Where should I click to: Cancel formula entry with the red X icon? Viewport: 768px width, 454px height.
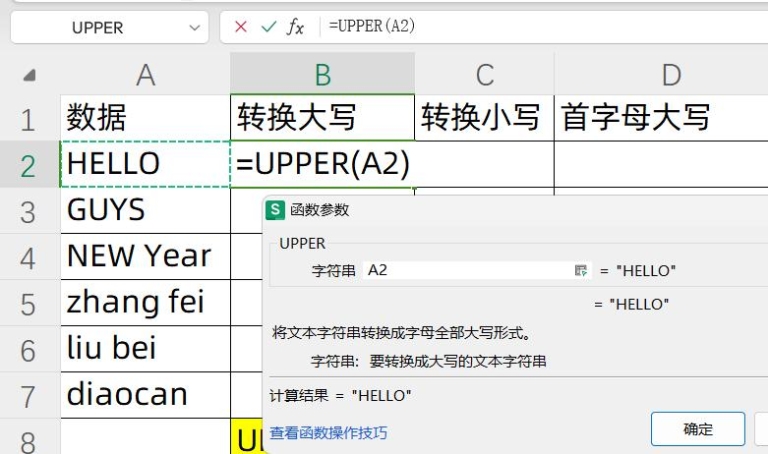coord(240,26)
